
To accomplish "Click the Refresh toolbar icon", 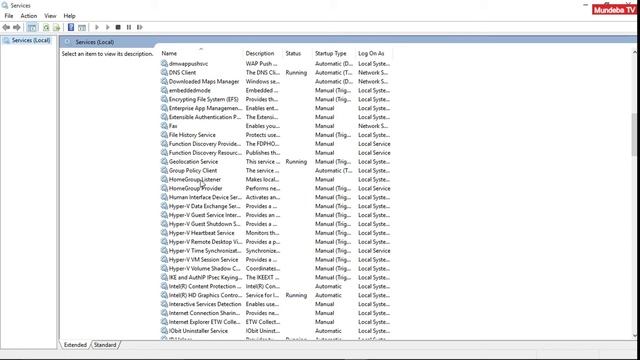I will [x=46, y=27].
